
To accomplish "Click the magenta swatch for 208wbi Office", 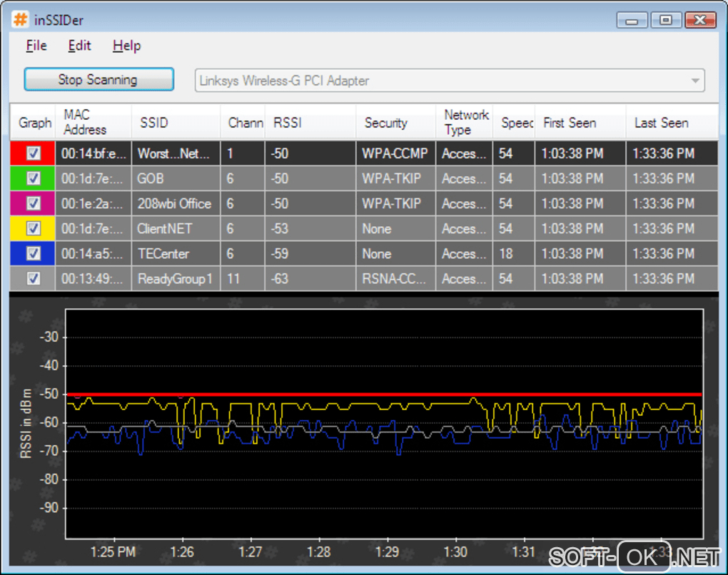I will pos(17,203).
